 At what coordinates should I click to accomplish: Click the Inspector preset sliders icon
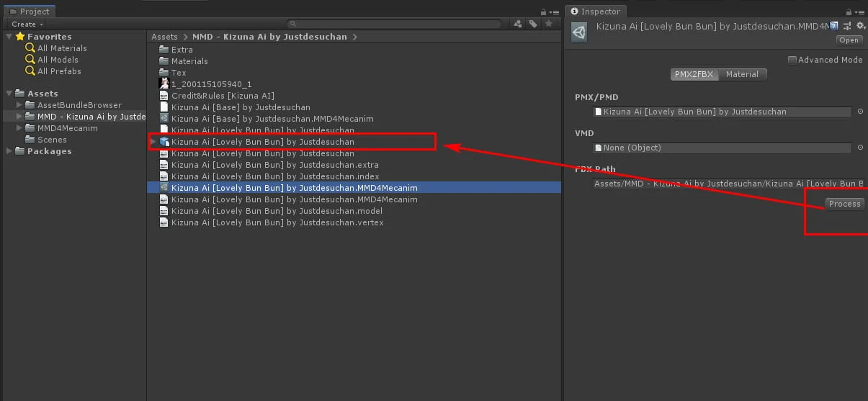(x=847, y=26)
